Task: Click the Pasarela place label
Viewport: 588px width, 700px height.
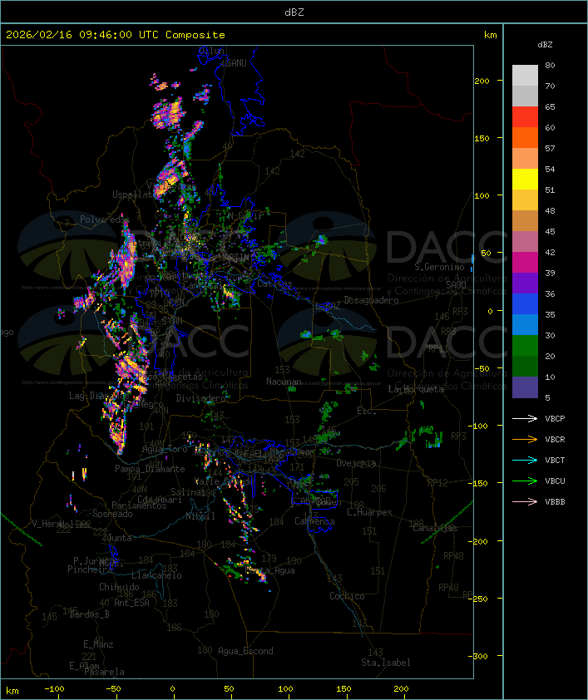Action: pos(104,672)
